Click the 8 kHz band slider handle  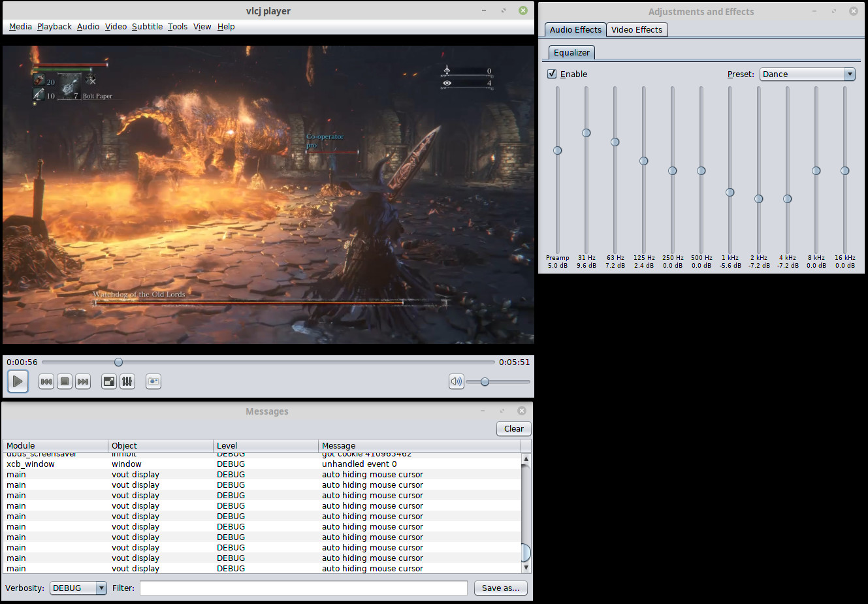[x=816, y=170]
